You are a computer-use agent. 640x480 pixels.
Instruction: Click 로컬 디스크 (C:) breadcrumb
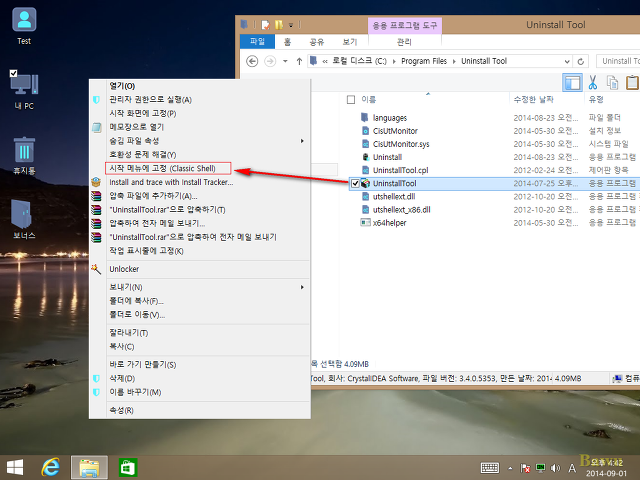(359, 61)
